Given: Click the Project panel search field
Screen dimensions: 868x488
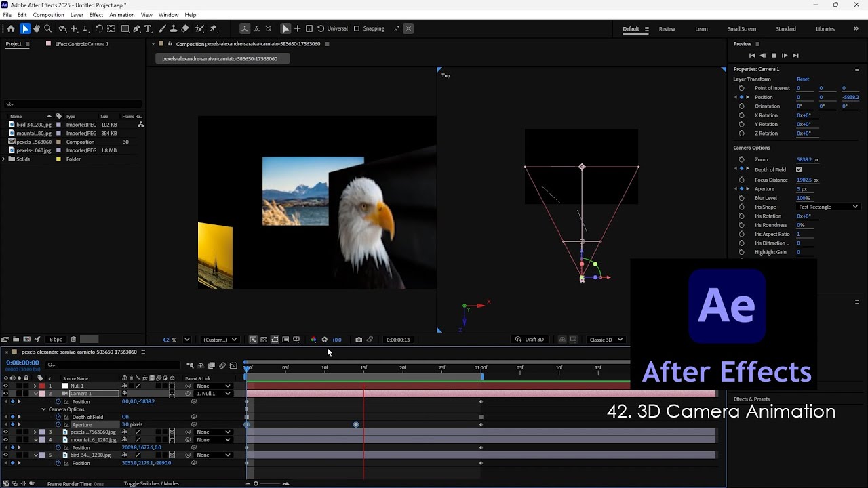Looking at the screenshot, I should [73, 104].
